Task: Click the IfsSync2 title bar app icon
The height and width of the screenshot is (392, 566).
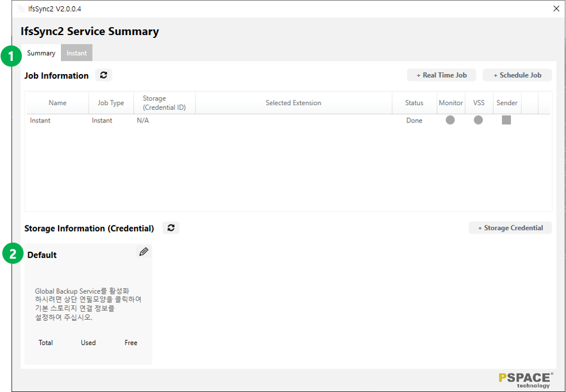Action: 21,9
